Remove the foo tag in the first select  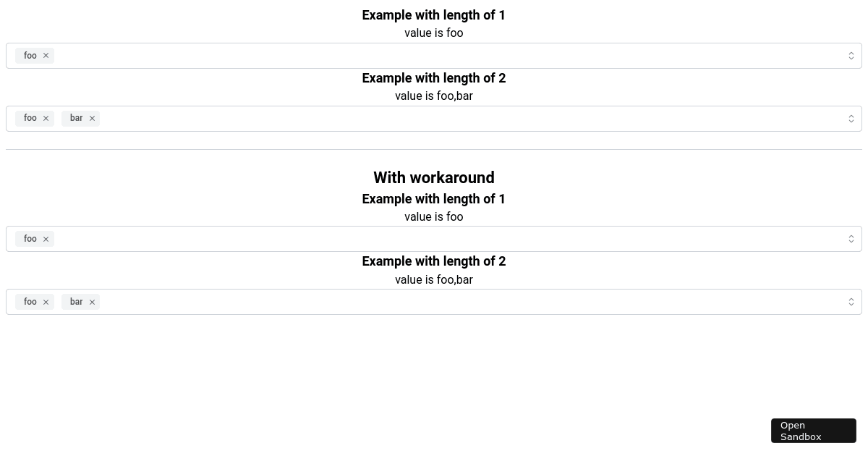click(46, 56)
